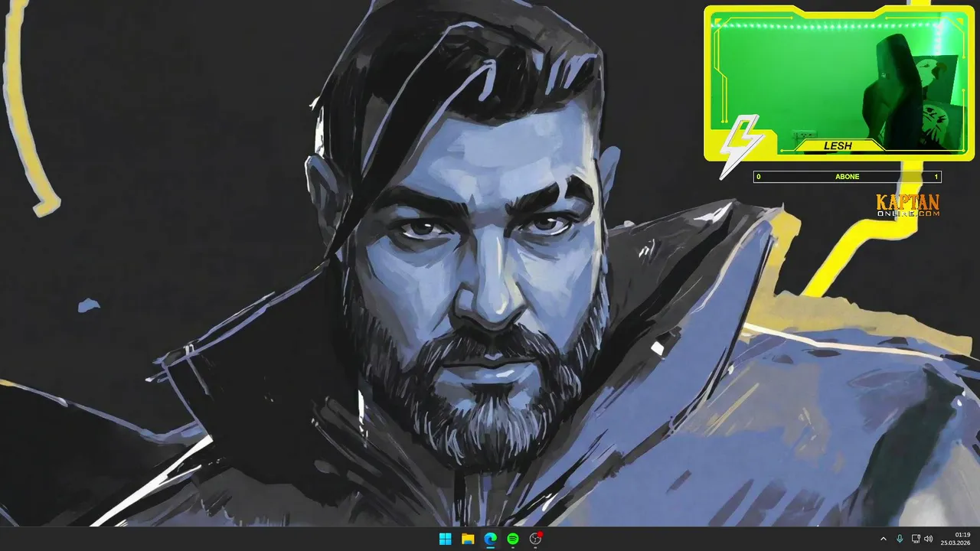Click the Kaptan Online logo text
The width and height of the screenshot is (980, 551).
[x=908, y=206]
